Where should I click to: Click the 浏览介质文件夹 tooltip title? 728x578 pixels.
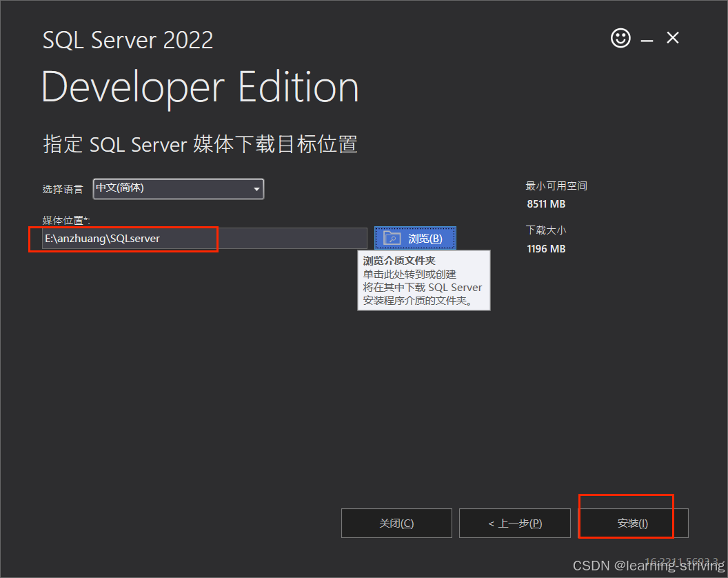pyautogui.click(x=399, y=260)
